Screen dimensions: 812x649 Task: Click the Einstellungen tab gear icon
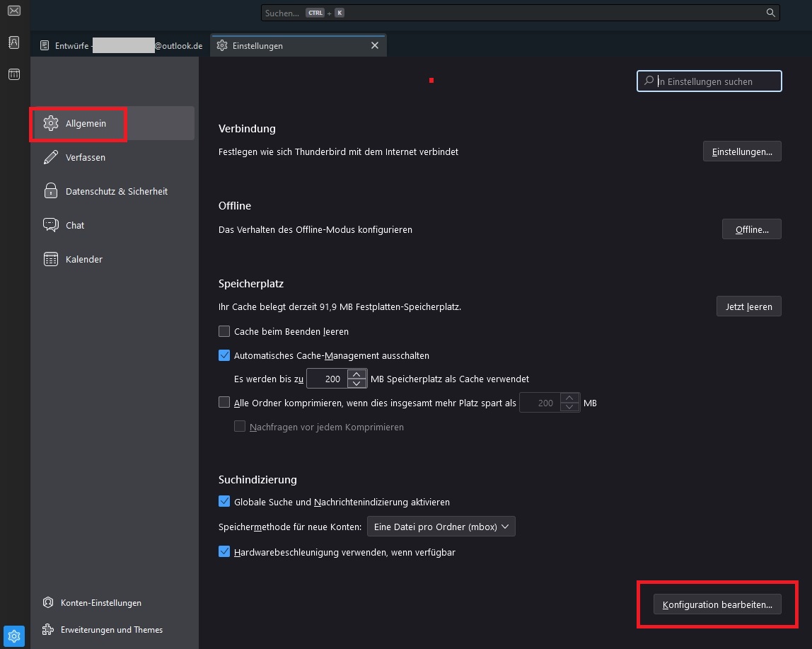point(222,45)
